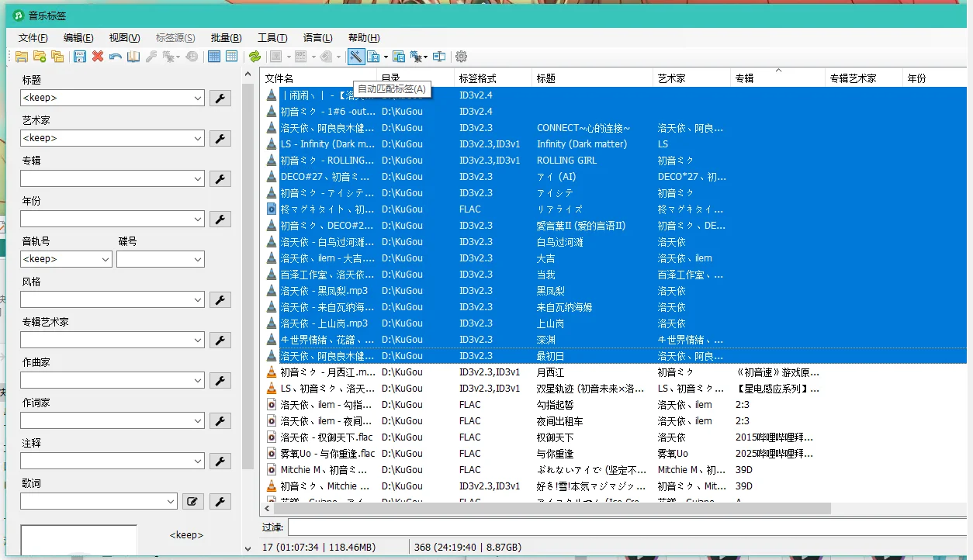Screen dimensions: 973x560
Task: Save modified tags using the floppy disk icon
Action: (x=80, y=56)
